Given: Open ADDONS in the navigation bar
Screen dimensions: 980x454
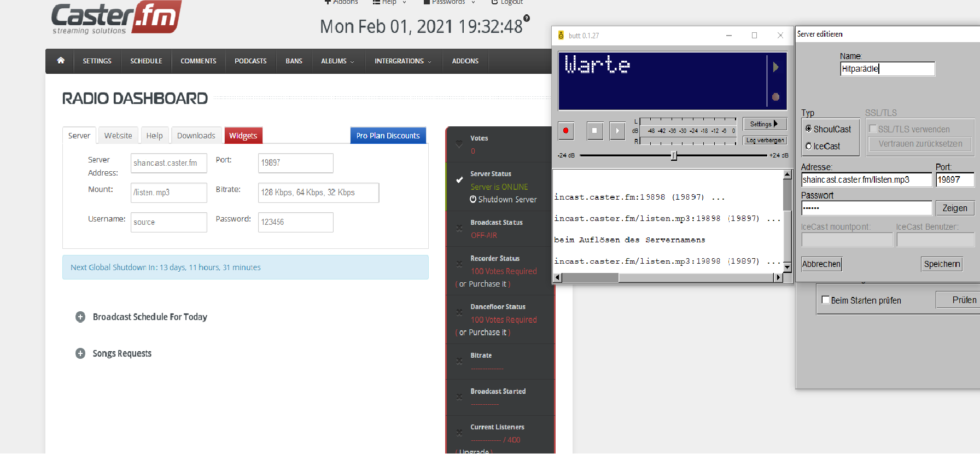Looking at the screenshot, I should [x=465, y=61].
